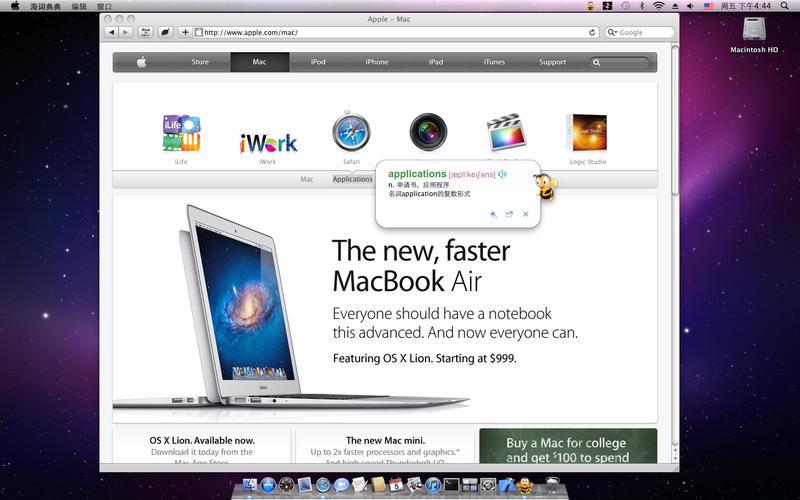Viewport: 800px width, 500px height.
Task: Open the Final Cut clapperboard icon
Action: click(506, 132)
